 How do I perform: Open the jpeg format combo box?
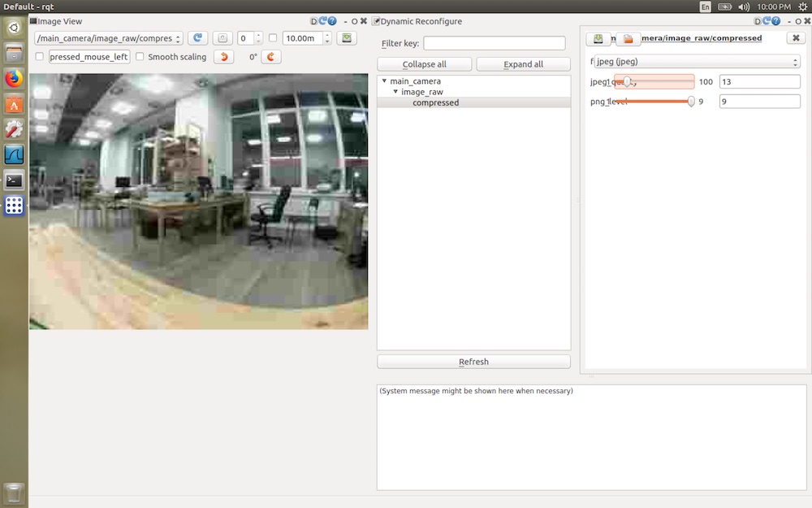694,61
